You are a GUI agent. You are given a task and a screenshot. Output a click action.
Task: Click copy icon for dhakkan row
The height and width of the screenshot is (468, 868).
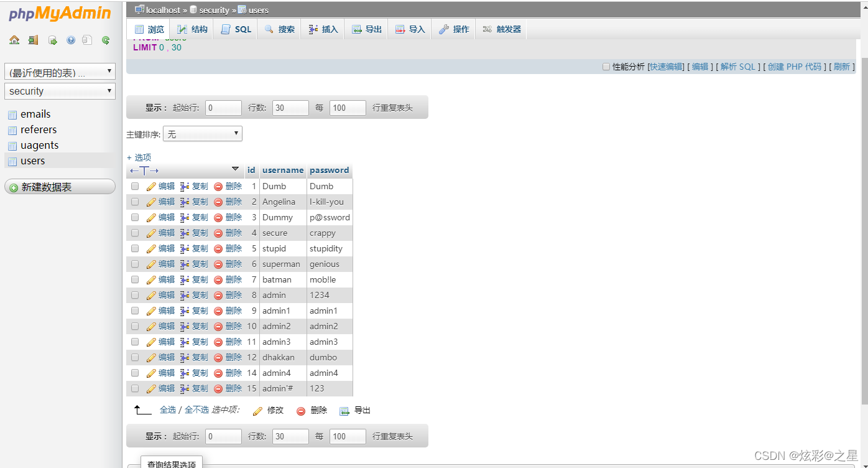[185, 357]
